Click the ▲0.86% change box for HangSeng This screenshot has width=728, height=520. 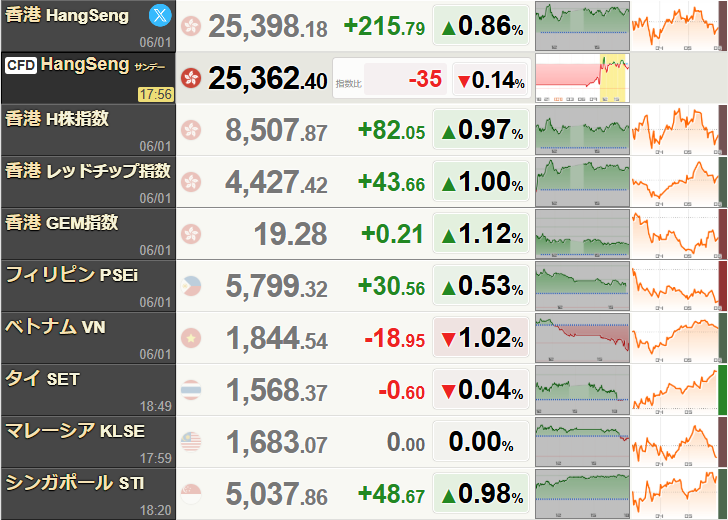click(481, 26)
